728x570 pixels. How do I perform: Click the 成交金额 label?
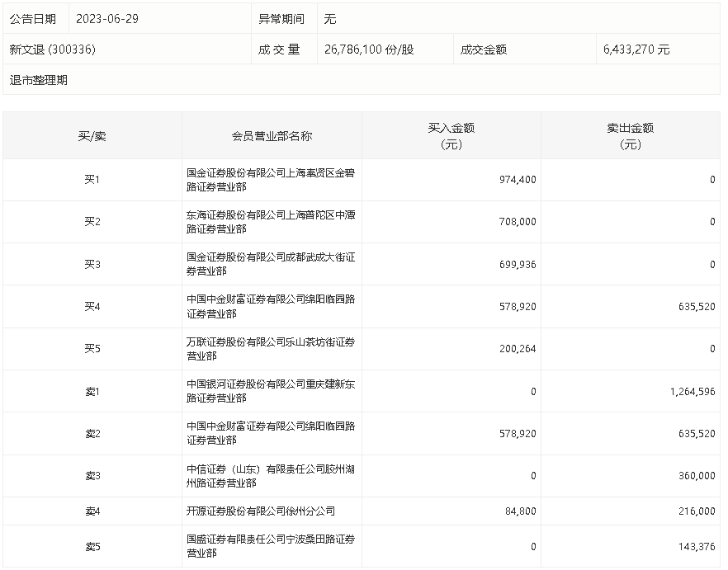coord(484,49)
